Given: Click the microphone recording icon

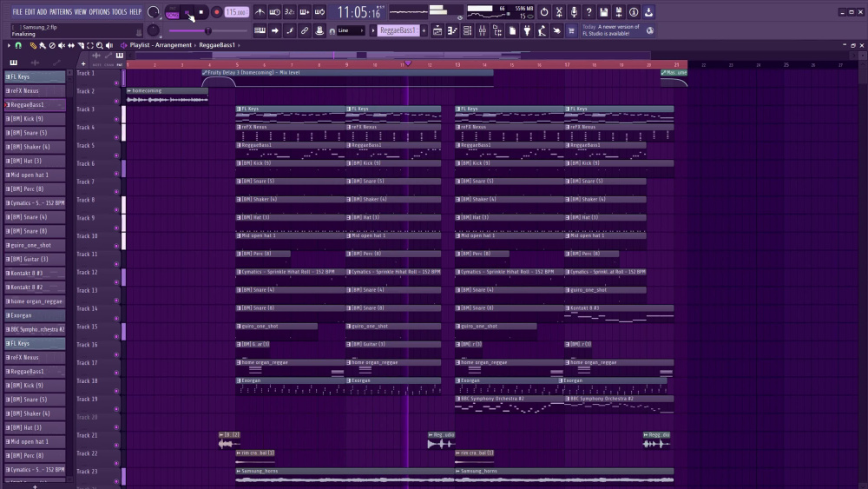Looking at the screenshot, I should (x=574, y=11).
